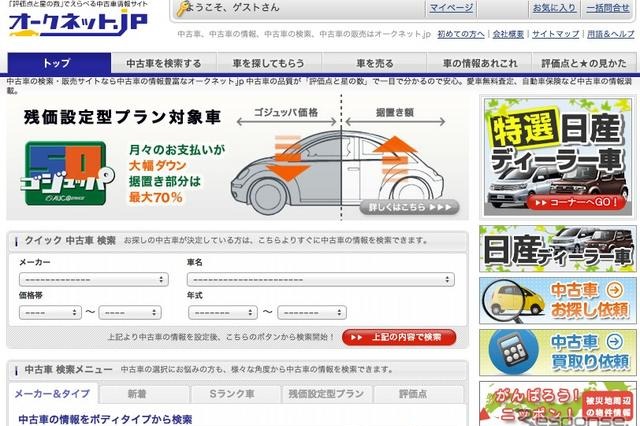The width and height of the screenshot is (640, 426).
Task: Open the 車名 dropdown
Action: click(321, 280)
